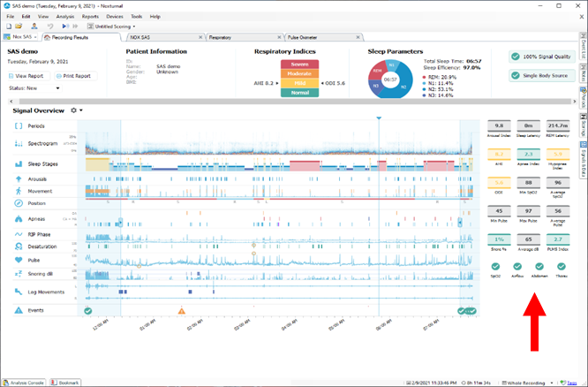Open the Signal Overview settings gear dropdown
This screenshot has width=588, height=387.
[x=76, y=110]
